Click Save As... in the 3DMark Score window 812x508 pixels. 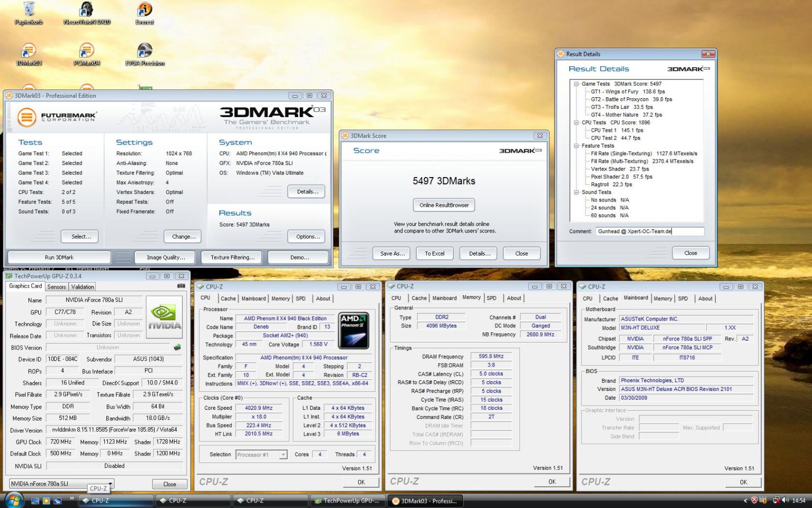point(392,253)
